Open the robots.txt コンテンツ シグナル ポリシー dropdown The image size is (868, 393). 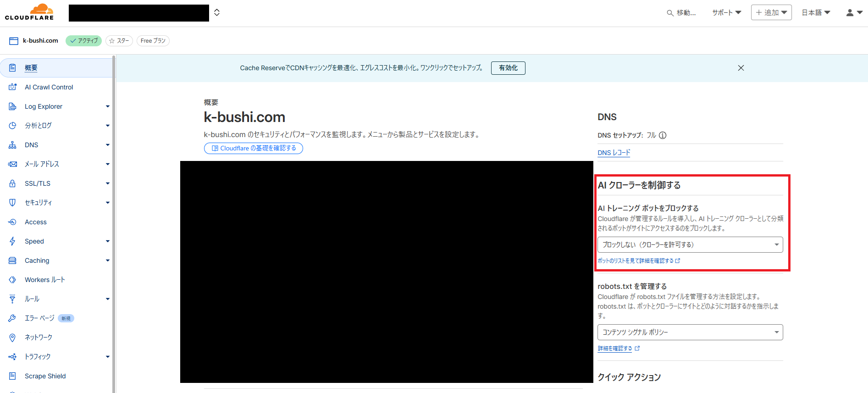pyautogui.click(x=690, y=332)
